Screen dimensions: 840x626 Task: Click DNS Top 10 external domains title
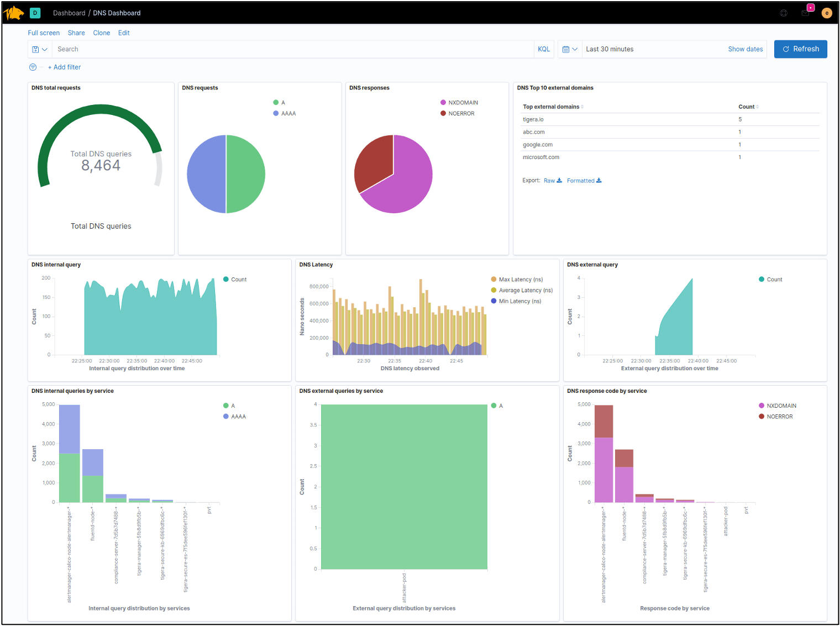555,88
